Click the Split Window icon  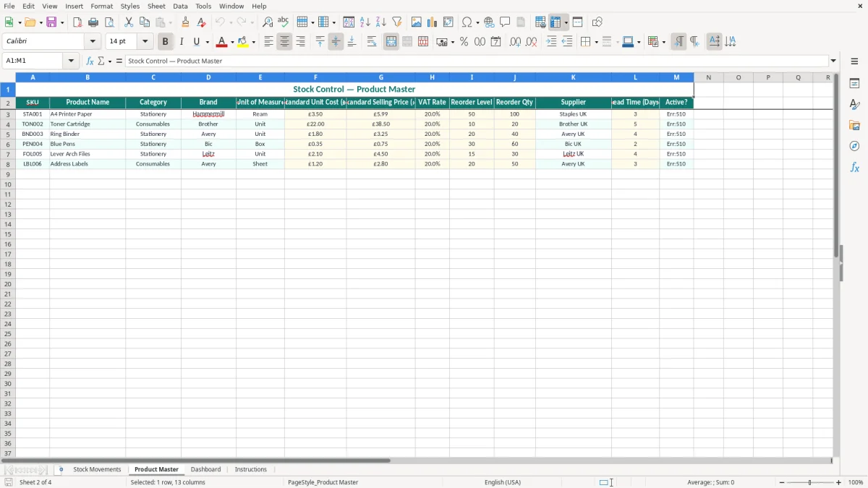click(x=577, y=22)
